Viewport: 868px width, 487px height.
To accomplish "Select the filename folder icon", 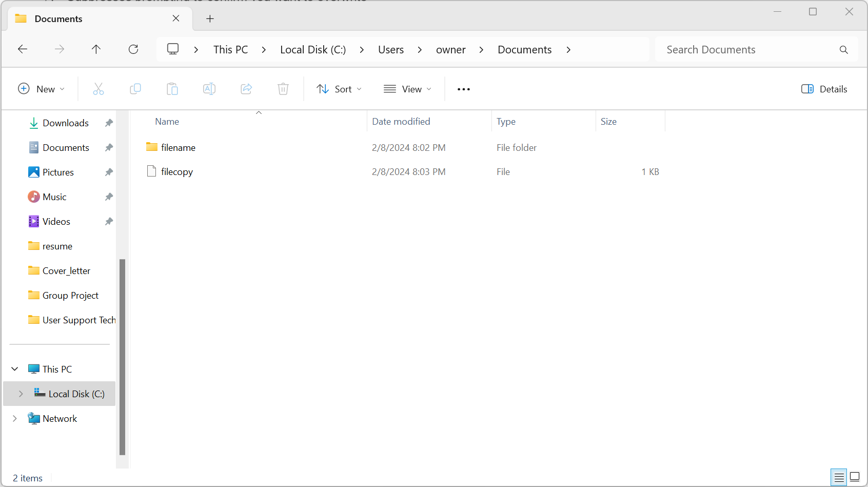I will [x=152, y=147].
